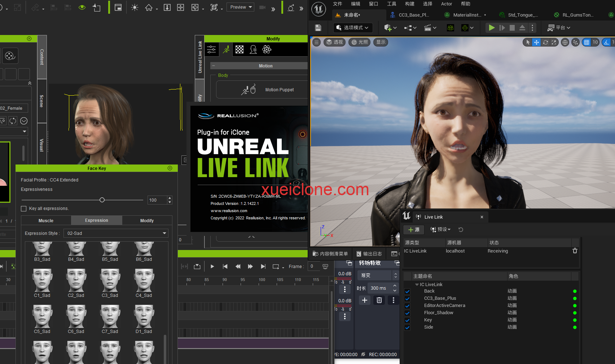The height and width of the screenshot is (364, 615).
Task: Open the Modify panel sliders settings icon
Action: [211, 49]
